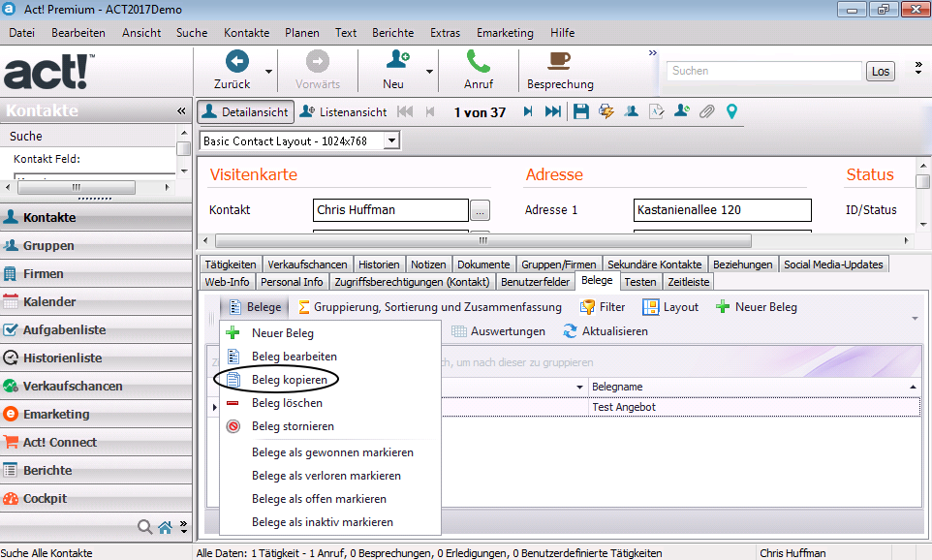Open the Belege dropdown menu button

256,307
